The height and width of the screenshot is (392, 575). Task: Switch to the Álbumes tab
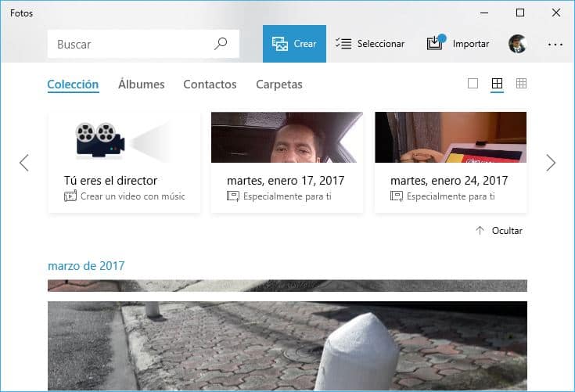click(x=141, y=85)
